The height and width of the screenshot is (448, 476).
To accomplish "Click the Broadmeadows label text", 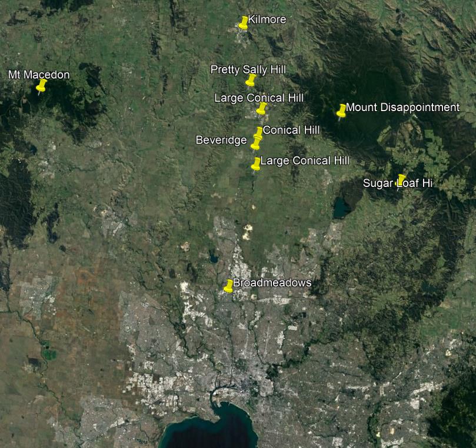I will [272, 283].
